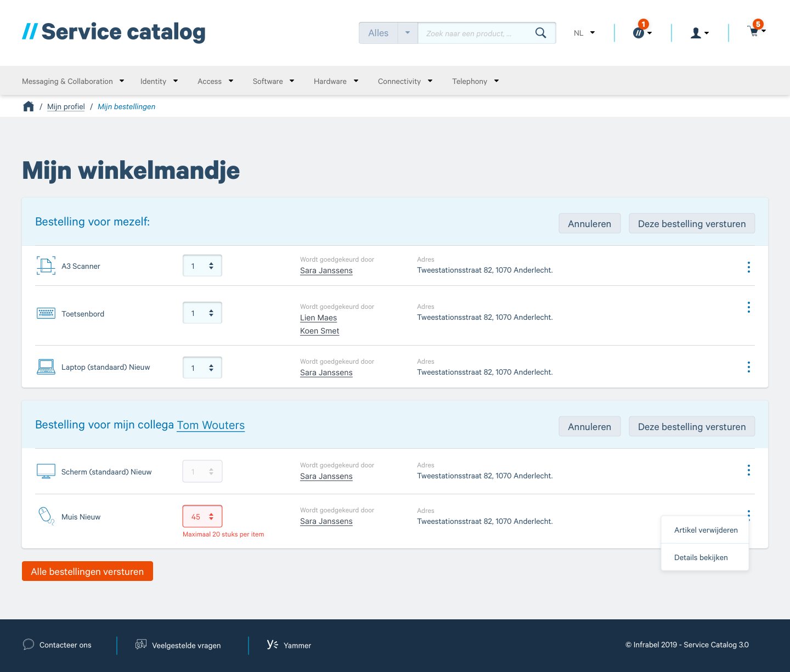
Task: Open the three-dot menu for Laptop (standaard) Nieuw
Action: click(x=748, y=367)
